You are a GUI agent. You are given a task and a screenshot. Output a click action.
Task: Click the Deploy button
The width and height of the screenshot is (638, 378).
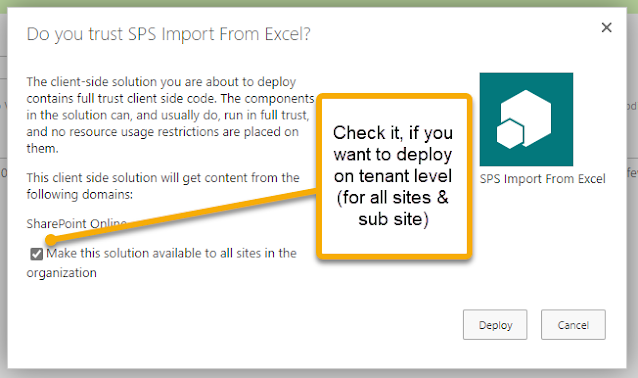(495, 325)
